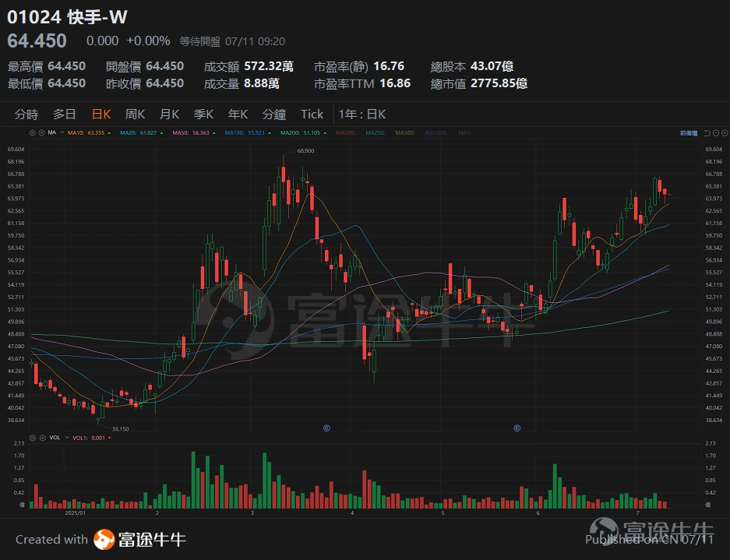Expand the MA dropdown chevron
The width and height of the screenshot is (730, 560).
pos(62,133)
